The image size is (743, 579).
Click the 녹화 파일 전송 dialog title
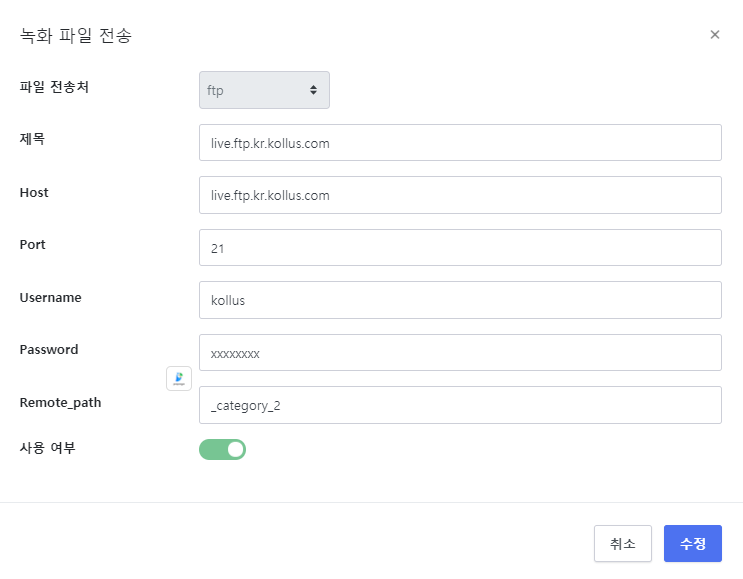pos(76,36)
